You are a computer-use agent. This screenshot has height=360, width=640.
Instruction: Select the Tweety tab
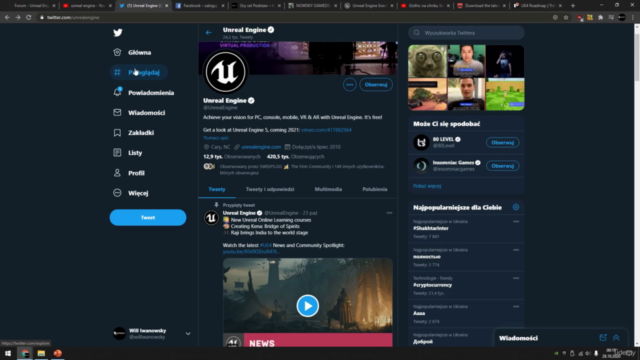(x=217, y=189)
